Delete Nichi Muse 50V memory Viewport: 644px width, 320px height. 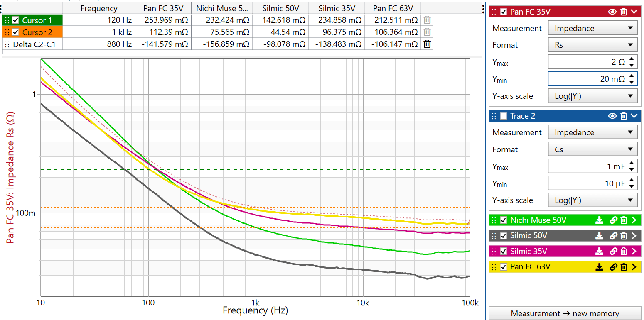(624, 220)
